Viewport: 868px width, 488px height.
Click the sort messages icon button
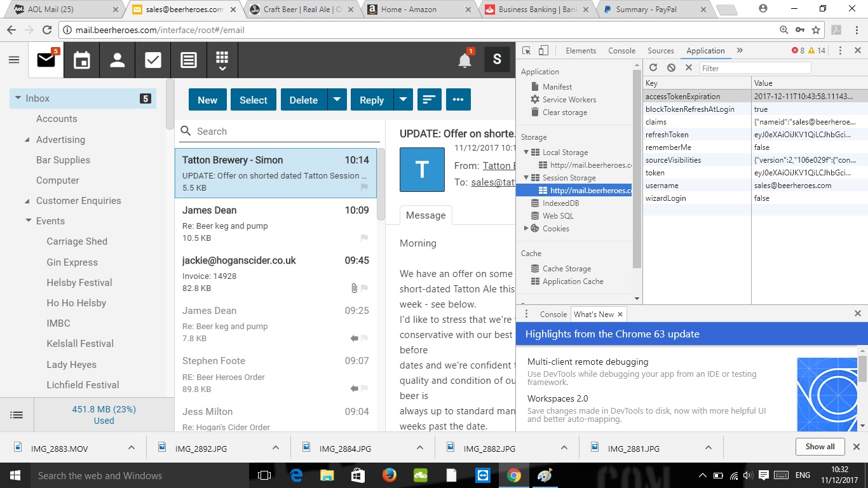(x=430, y=100)
